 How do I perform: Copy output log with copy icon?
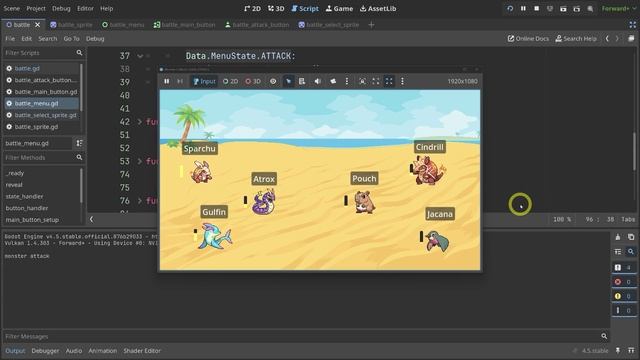pyautogui.click(x=631, y=237)
